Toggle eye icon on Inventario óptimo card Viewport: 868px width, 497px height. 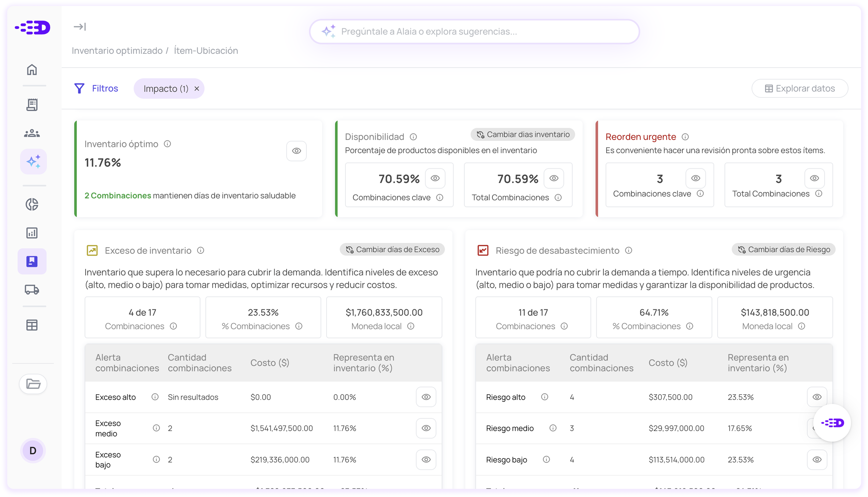point(296,151)
